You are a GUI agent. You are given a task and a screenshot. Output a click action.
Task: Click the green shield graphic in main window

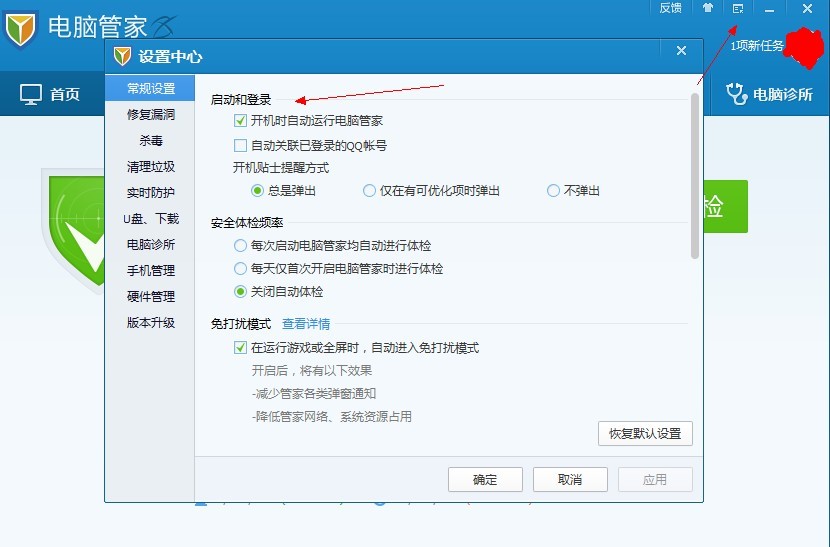coord(75,231)
